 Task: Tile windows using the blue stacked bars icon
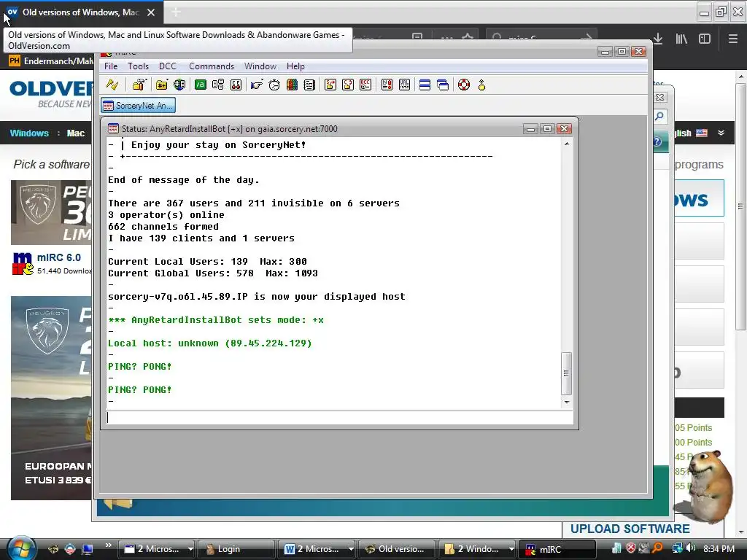425,85
